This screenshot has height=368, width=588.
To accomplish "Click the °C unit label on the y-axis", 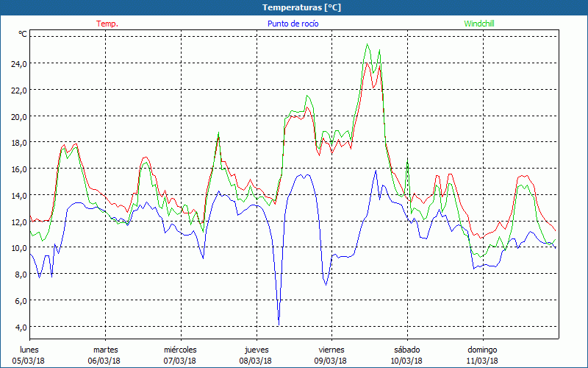I will tap(23, 35).
